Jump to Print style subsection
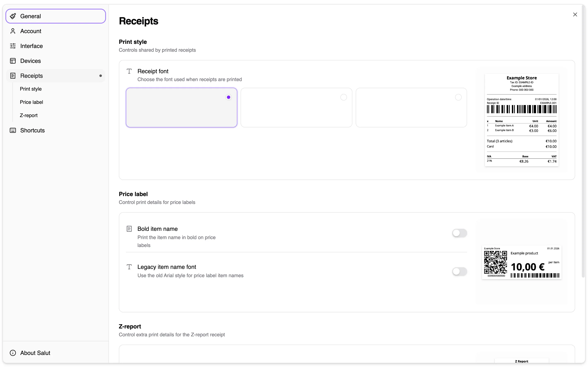 tap(31, 89)
